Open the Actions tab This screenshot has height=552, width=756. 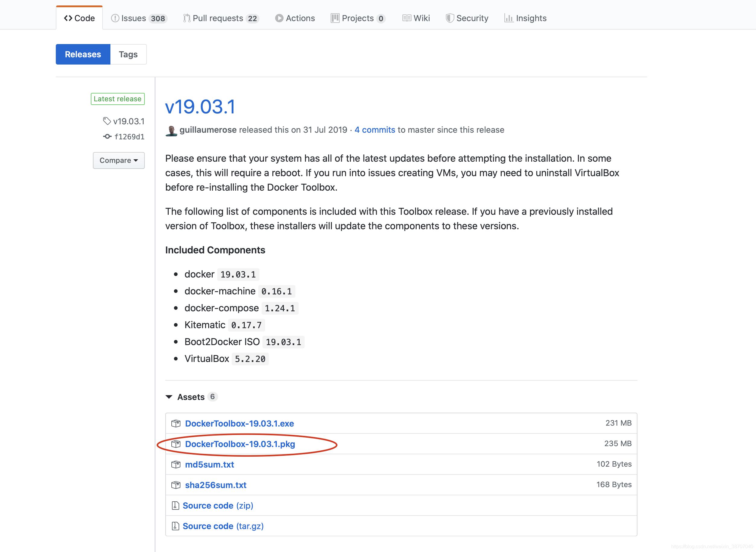[x=295, y=18]
